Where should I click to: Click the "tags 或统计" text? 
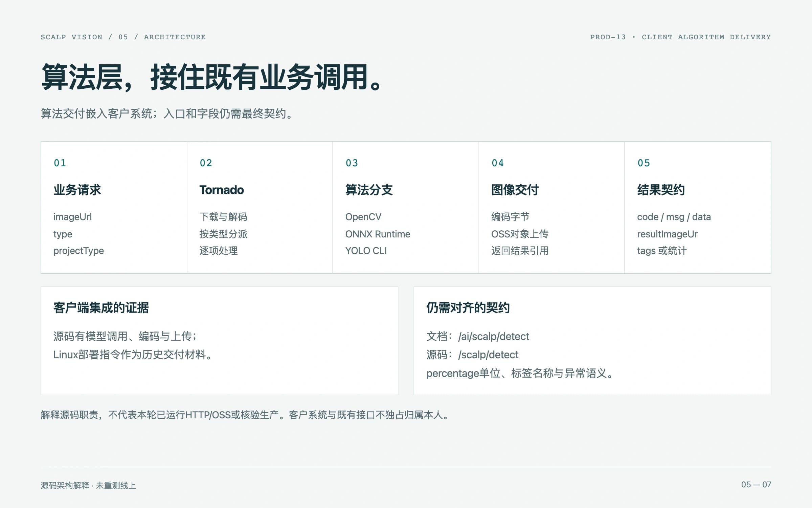662,251
